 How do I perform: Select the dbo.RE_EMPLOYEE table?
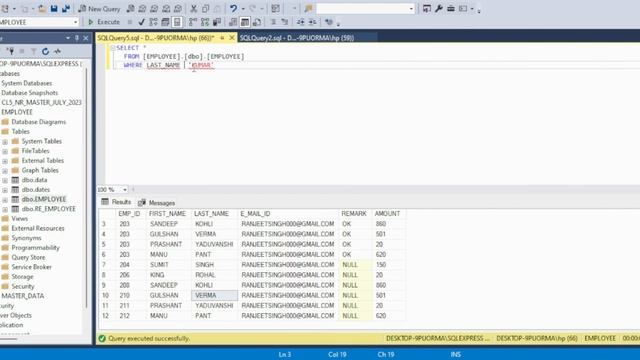(49, 209)
